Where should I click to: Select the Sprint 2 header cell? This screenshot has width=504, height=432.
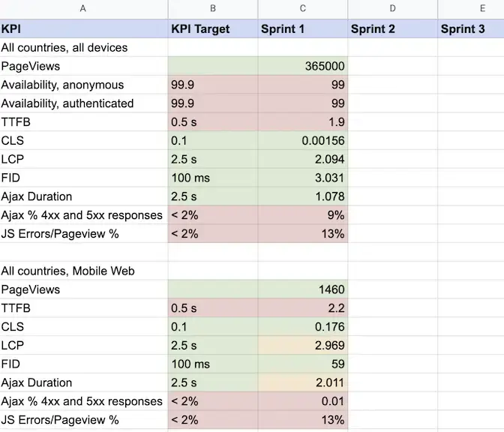(x=393, y=29)
